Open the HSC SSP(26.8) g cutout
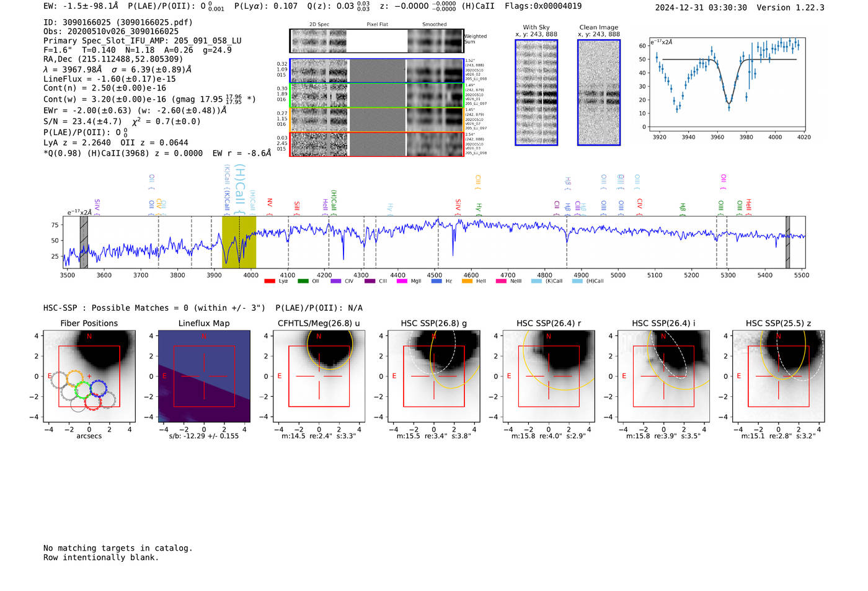 pos(434,376)
